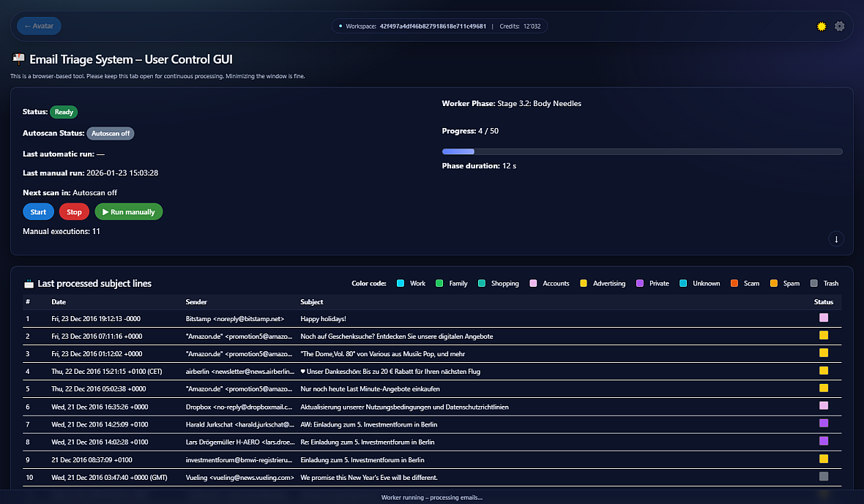Screen dimensions: 864x504
Task: Click the green Run manually button
Action: coord(129,212)
